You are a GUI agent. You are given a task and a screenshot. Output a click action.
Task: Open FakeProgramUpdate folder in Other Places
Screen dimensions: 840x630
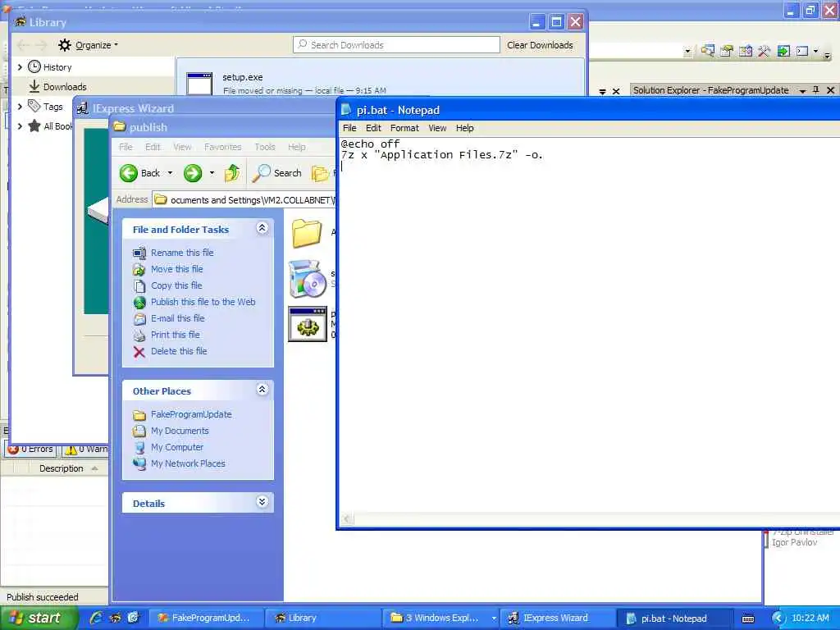pos(191,414)
